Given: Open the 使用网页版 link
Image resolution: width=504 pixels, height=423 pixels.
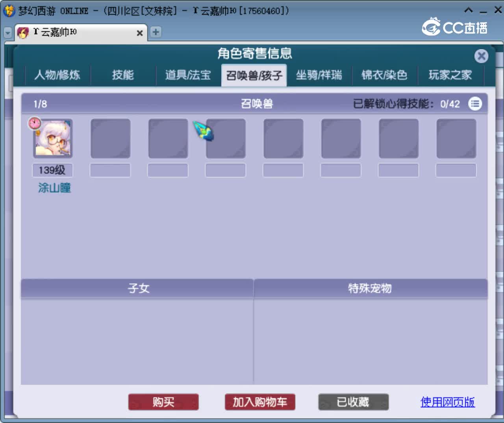Looking at the screenshot, I should click(448, 402).
